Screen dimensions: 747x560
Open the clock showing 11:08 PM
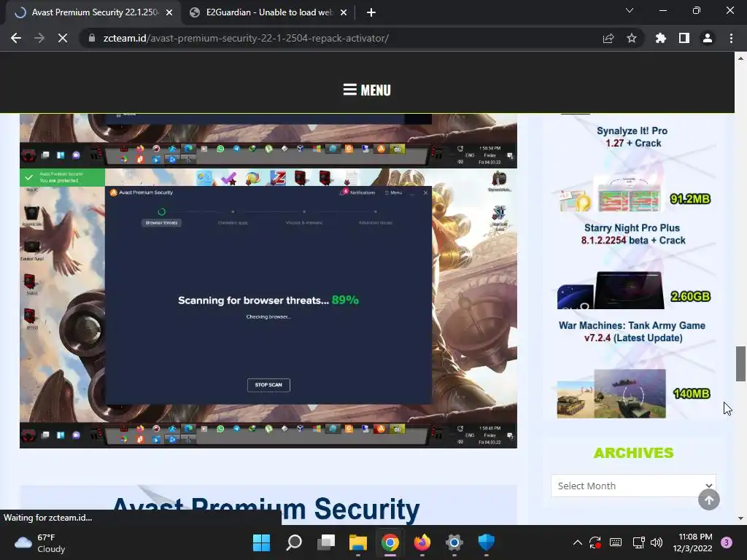(x=692, y=542)
